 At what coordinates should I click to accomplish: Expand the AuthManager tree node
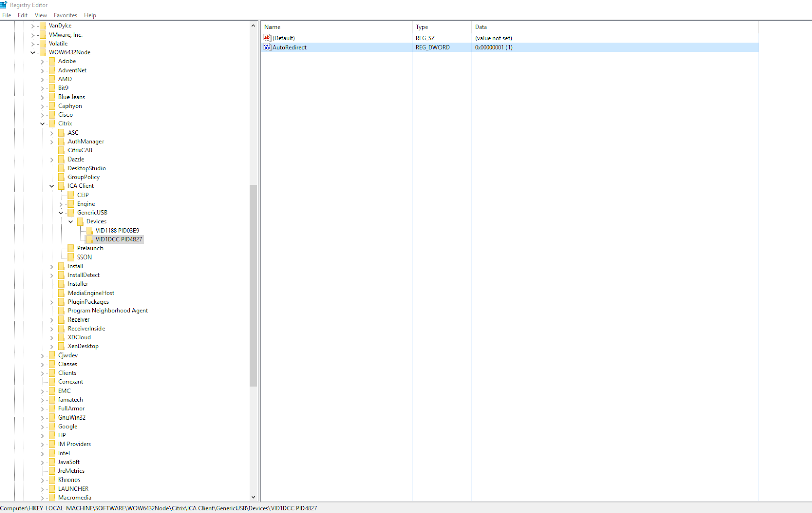52,142
